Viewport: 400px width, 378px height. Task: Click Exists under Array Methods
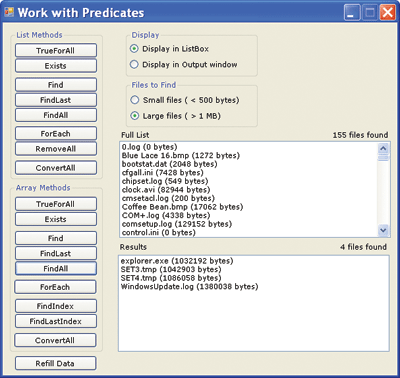coord(56,219)
